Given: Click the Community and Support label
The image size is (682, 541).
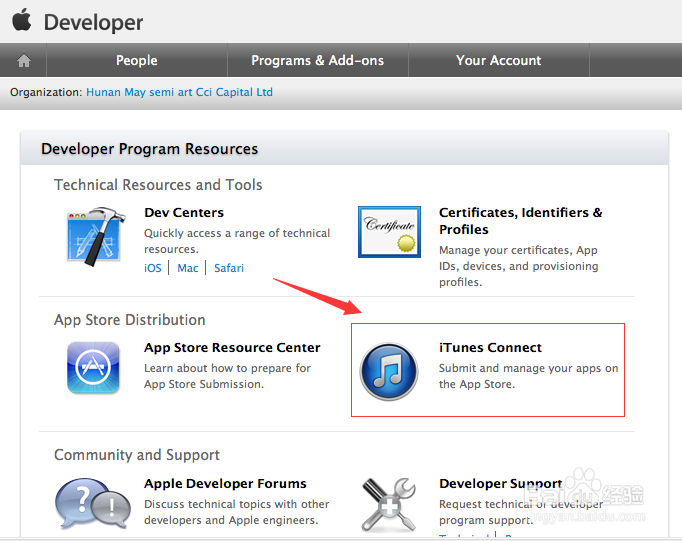Looking at the screenshot, I should point(137,455).
